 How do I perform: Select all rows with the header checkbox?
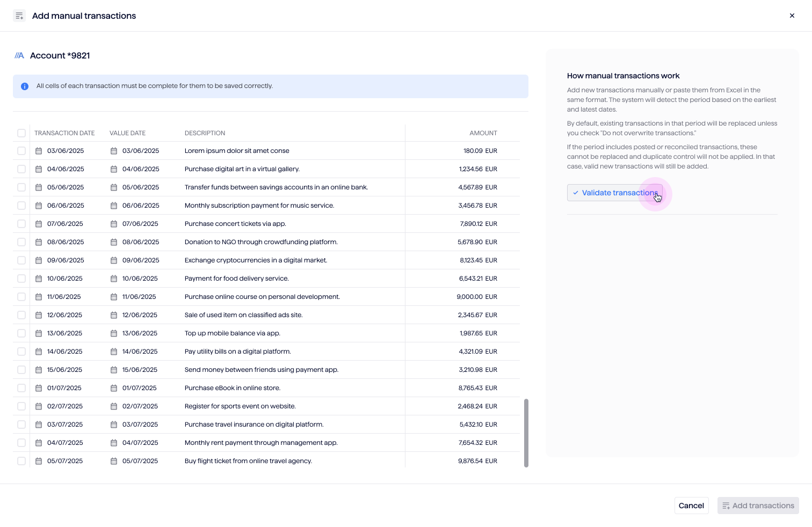click(x=21, y=133)
